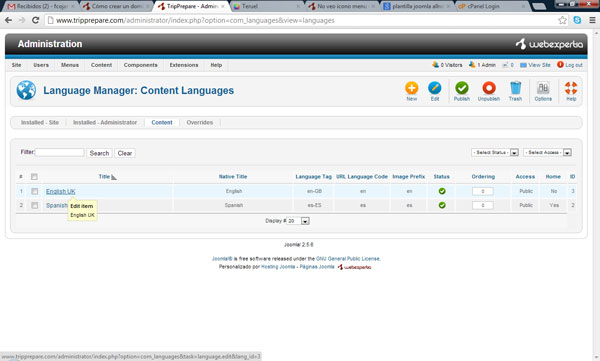The width and height of the screenshot is (600, 361).
Task: Click the Trash bin toolbar icon
Action: pos(515,88)
